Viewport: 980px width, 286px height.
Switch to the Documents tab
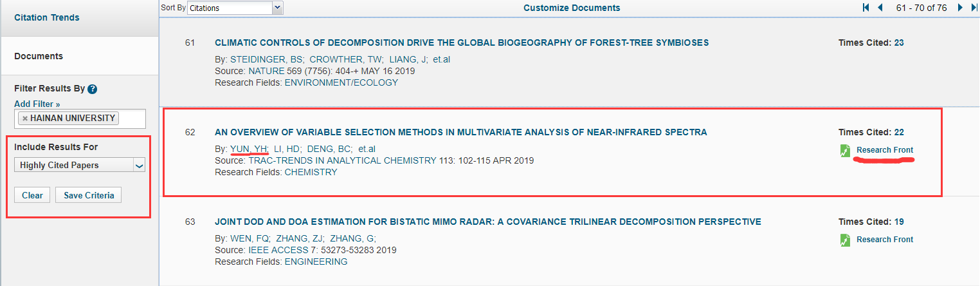click(x=39, y=56)
